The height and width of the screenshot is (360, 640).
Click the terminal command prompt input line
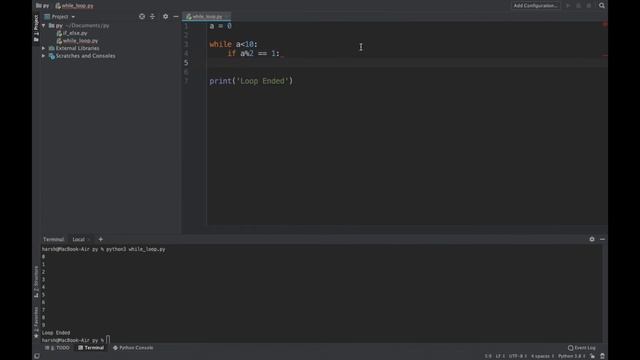click(76, 340)
